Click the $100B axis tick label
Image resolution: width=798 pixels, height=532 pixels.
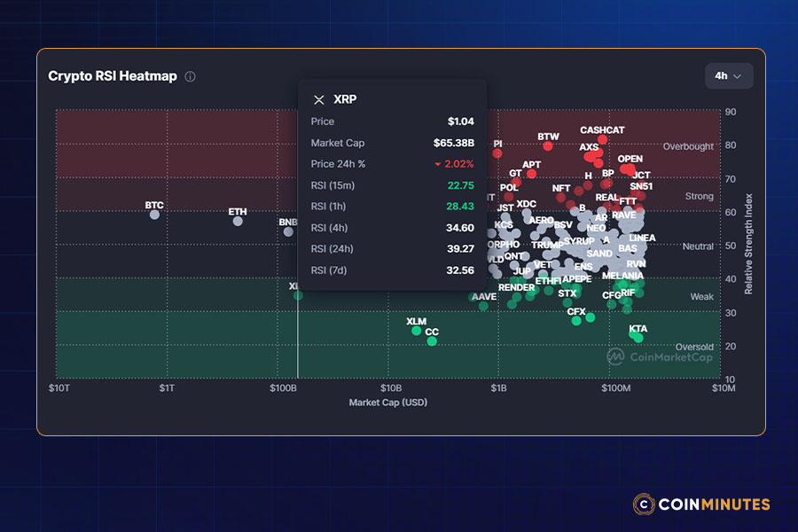283,388
